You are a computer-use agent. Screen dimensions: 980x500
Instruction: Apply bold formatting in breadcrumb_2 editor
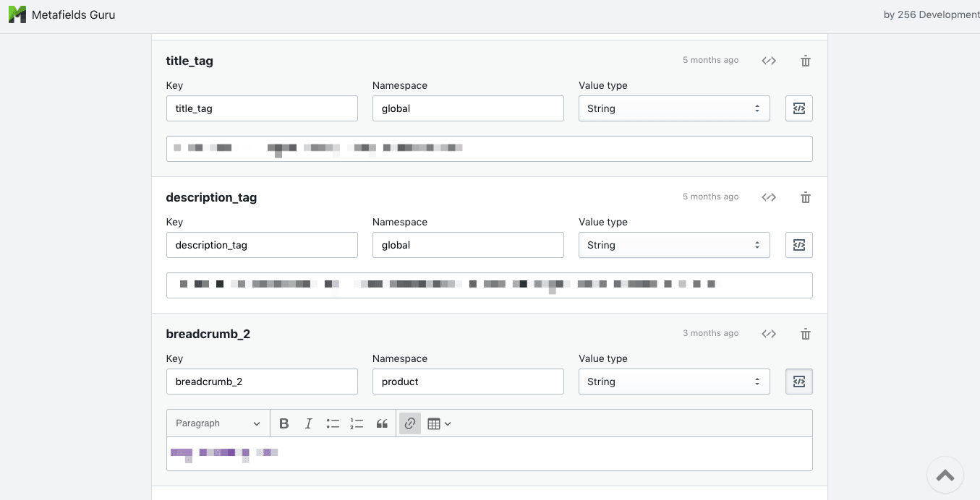point(284,423)
